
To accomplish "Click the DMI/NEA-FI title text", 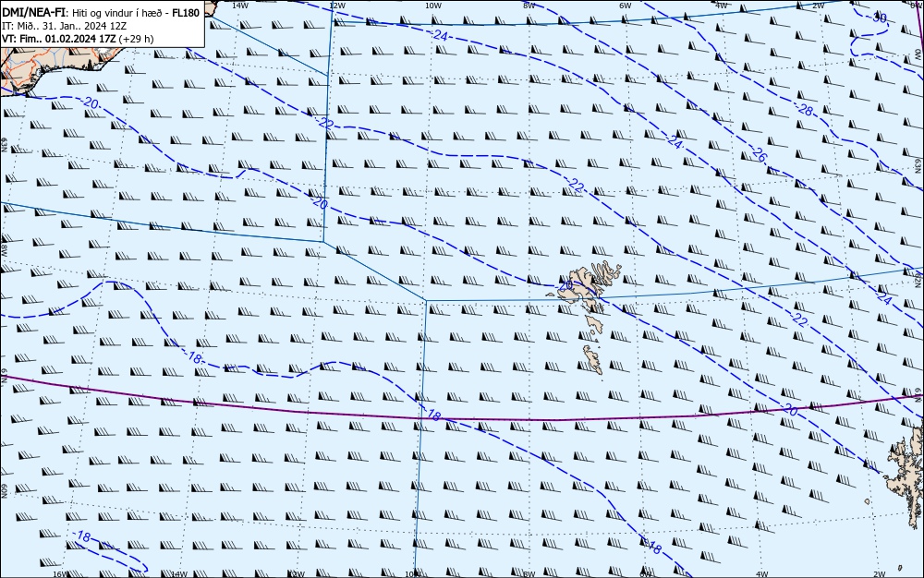I will point(34,13).
